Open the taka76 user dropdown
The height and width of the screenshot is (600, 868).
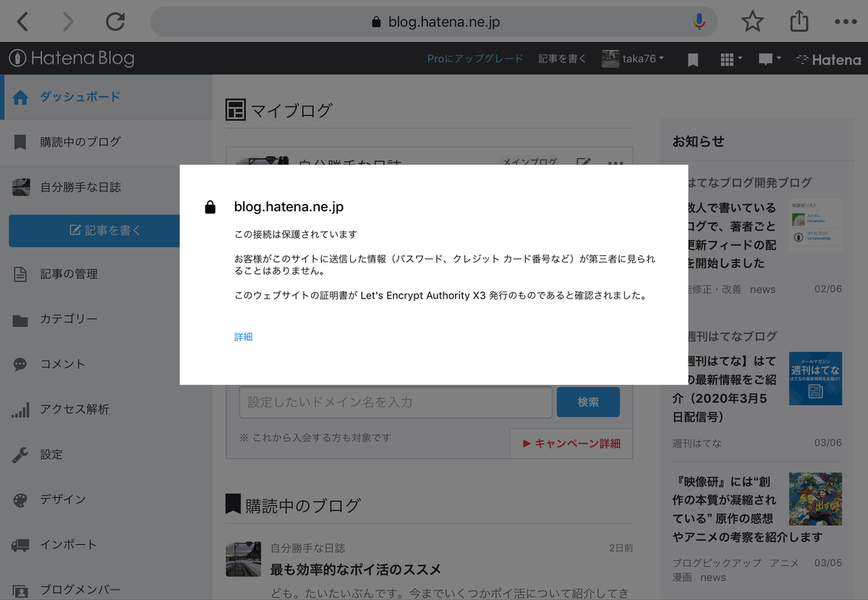click(x=633, y=59)
